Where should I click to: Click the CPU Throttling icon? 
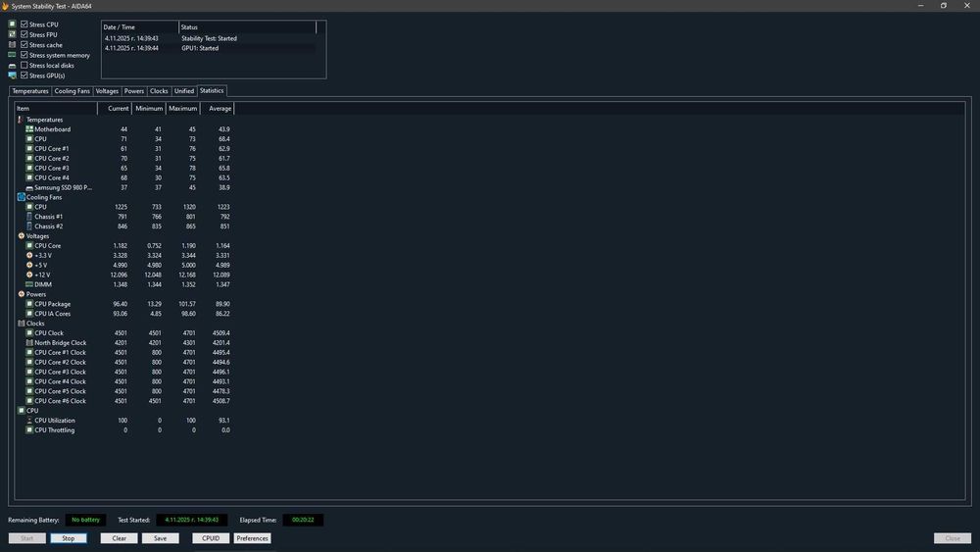(29, 430)
